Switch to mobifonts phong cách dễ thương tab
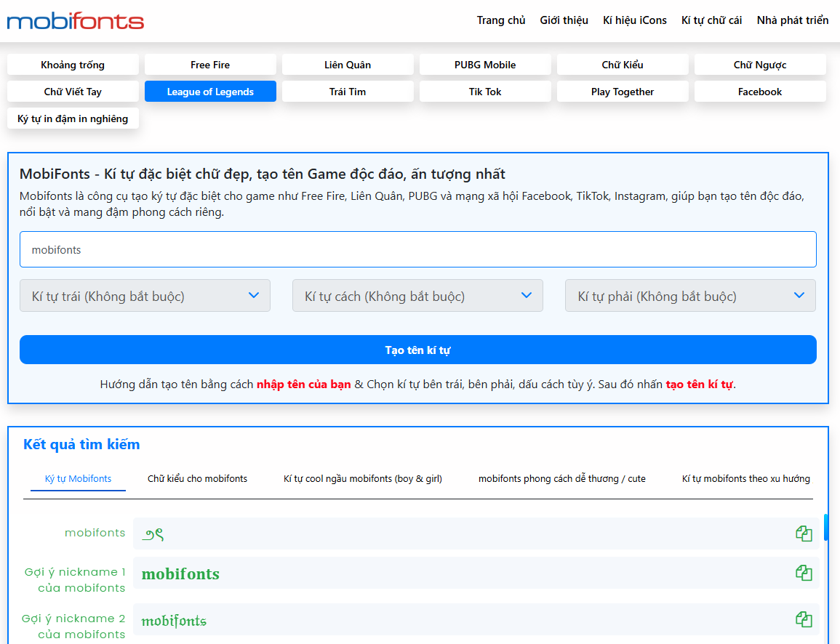This screenshot has height=644, width=840. click(561, 478)
